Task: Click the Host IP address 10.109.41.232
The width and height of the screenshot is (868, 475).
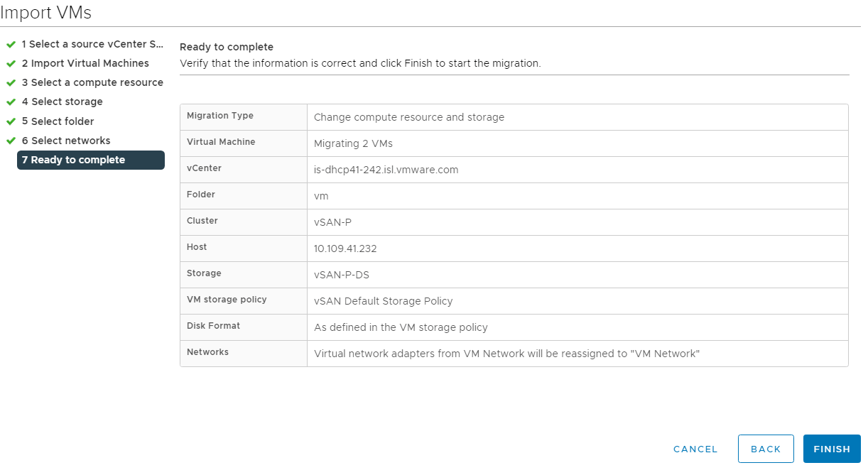Action: point(351,248)
